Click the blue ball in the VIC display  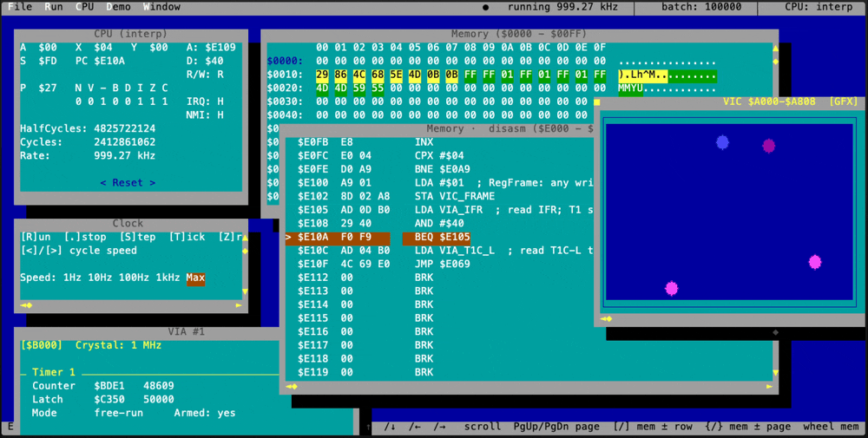(722, 143)
